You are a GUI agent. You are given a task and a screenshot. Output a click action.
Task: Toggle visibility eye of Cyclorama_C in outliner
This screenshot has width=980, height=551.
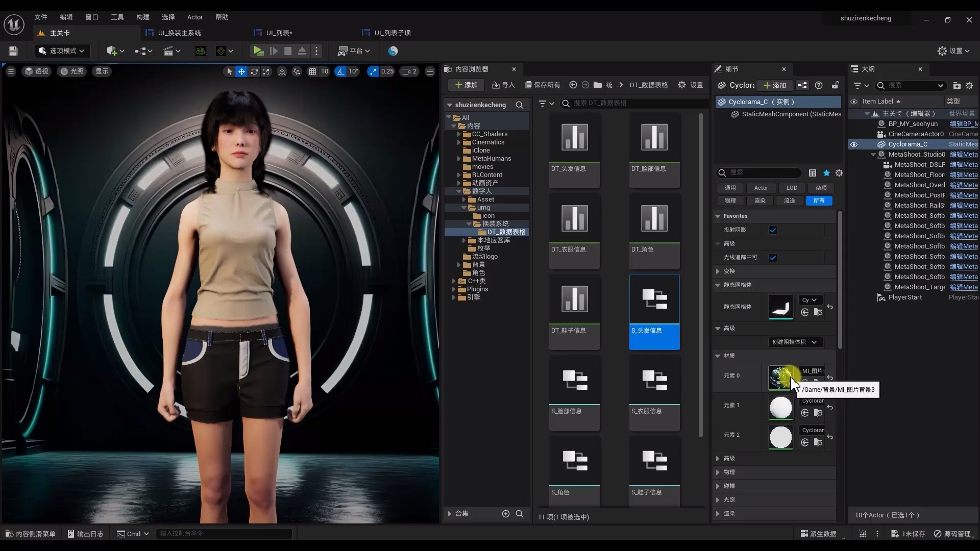pyautogui.click(x=853, y=144)
